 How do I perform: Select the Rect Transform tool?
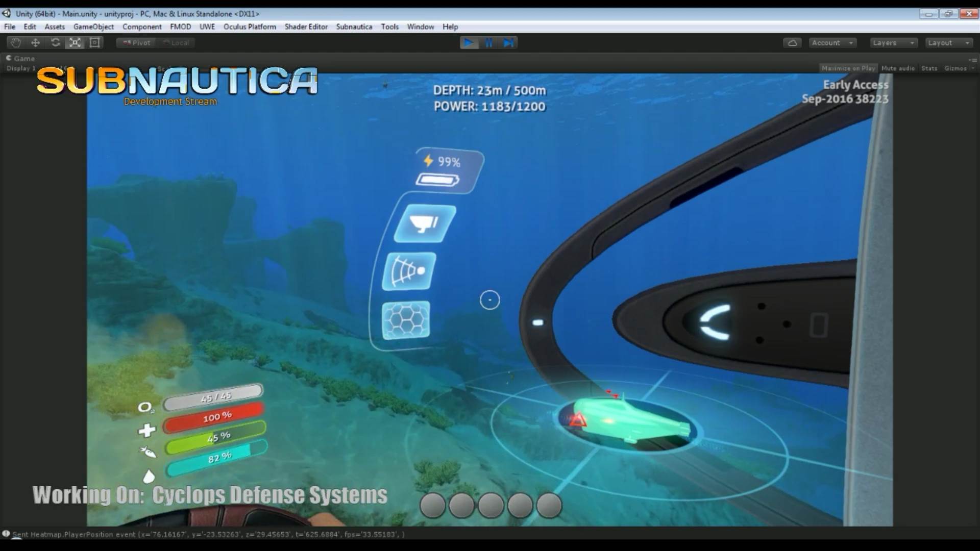point(94,43)
